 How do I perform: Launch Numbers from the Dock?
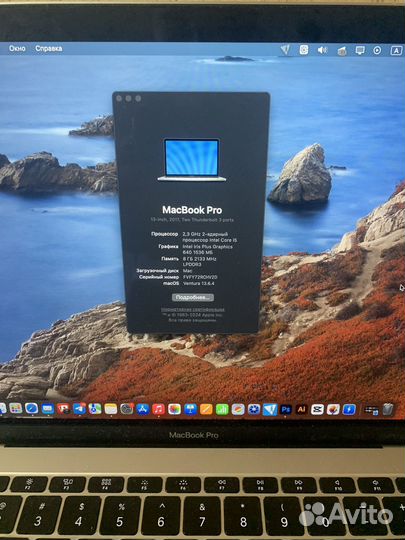222,409
